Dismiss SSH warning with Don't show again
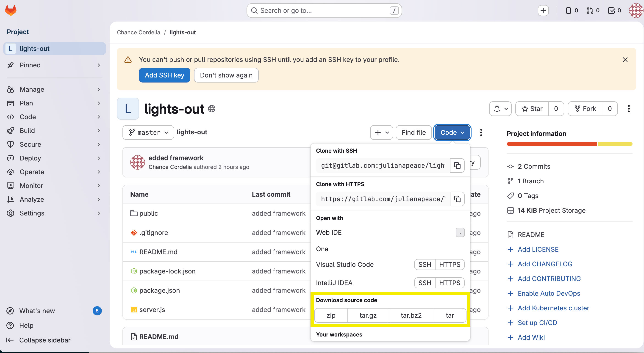 (x=226, y=75)
